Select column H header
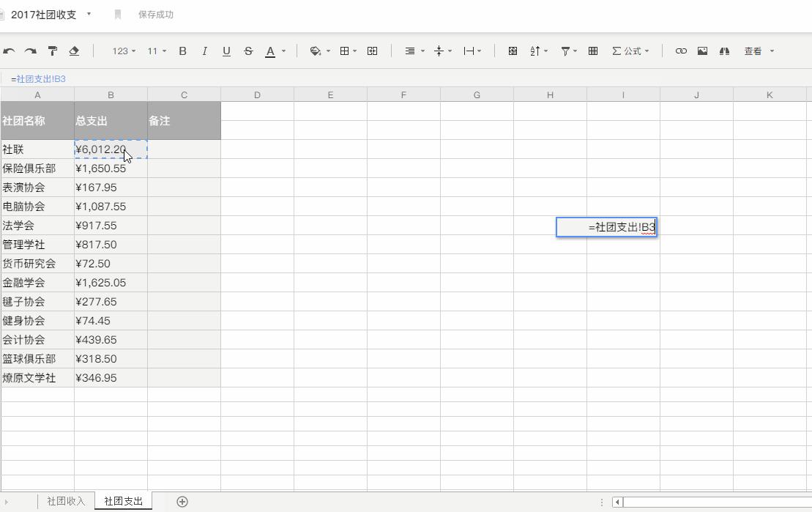 click(550, 94)
